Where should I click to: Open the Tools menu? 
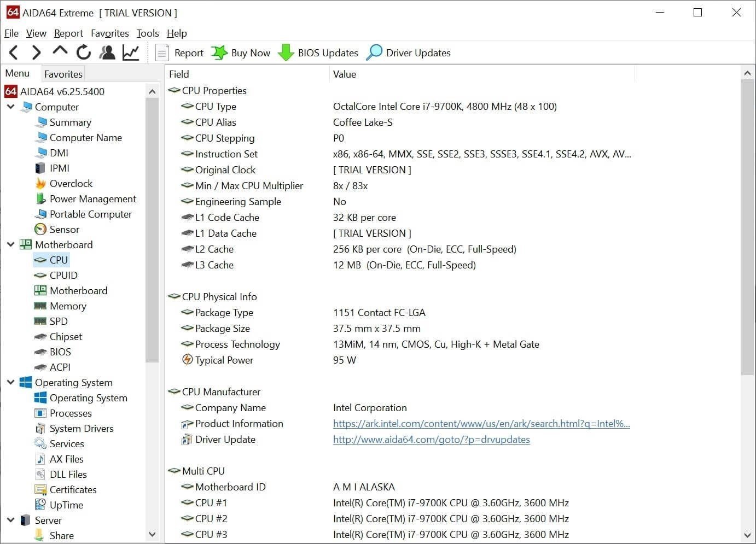tap(147, 33)
